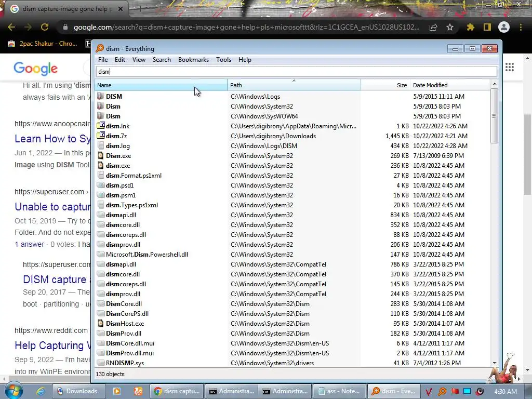Select DISM folder icon in C:\Windows\Logs
This screenshot has height=399, width=532.
pos(100,96)
